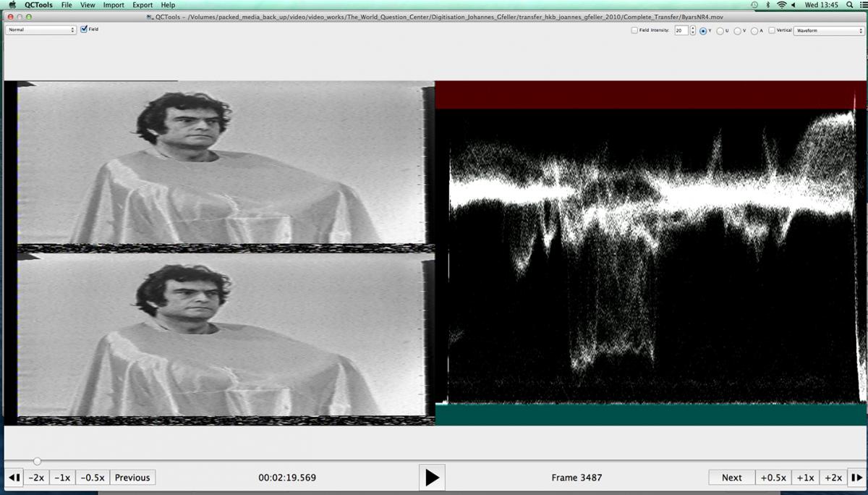The width and height of the screenshot is (868, 495).
Task: Enable the Vertical checkbox
Action: 772,30
